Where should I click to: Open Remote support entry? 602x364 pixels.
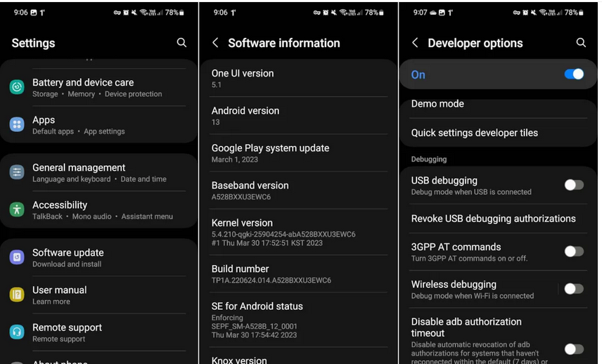pos(98,332)
